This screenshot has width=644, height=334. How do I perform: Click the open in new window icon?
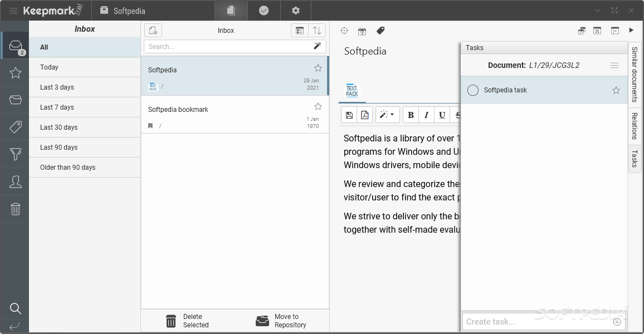coord(582,31)
